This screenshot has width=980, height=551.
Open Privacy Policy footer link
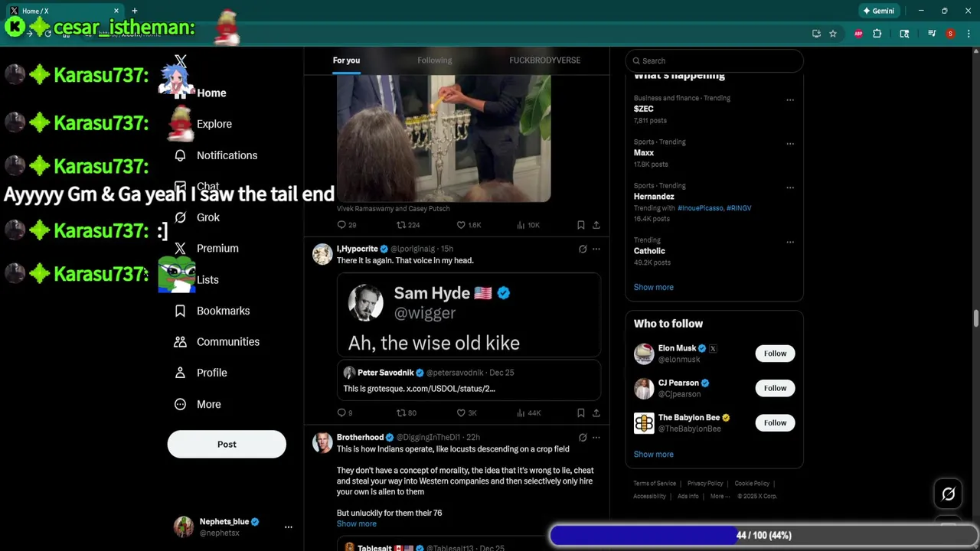click(705, 484)
